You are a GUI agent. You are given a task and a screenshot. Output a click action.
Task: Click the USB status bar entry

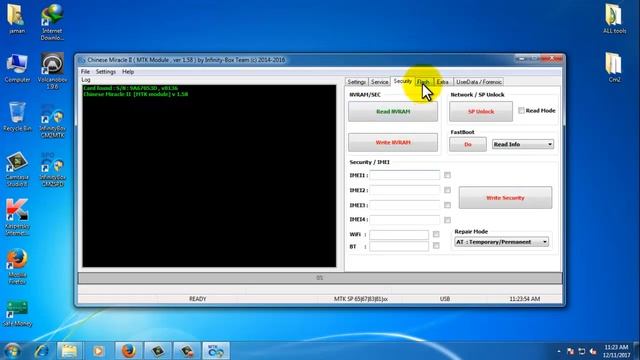445,299
